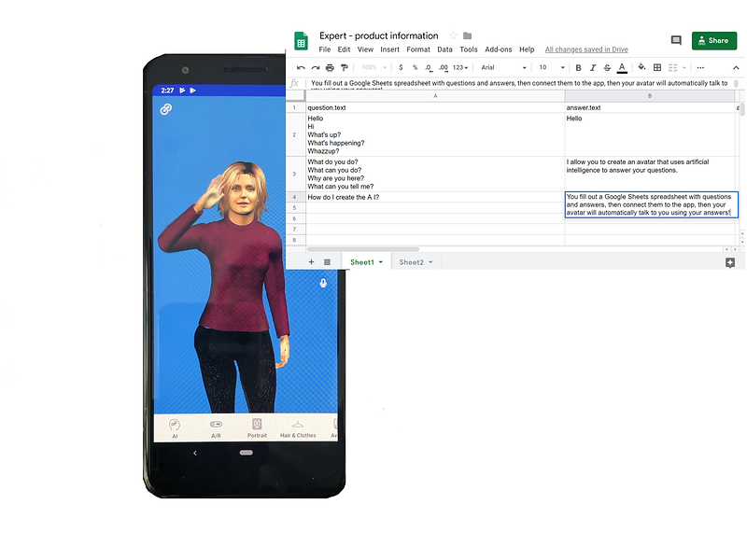Screen dimensions: 747x560
Task: Click the Explore icon at bottom right
Action: pyautogui.click(x=730, y=262)
